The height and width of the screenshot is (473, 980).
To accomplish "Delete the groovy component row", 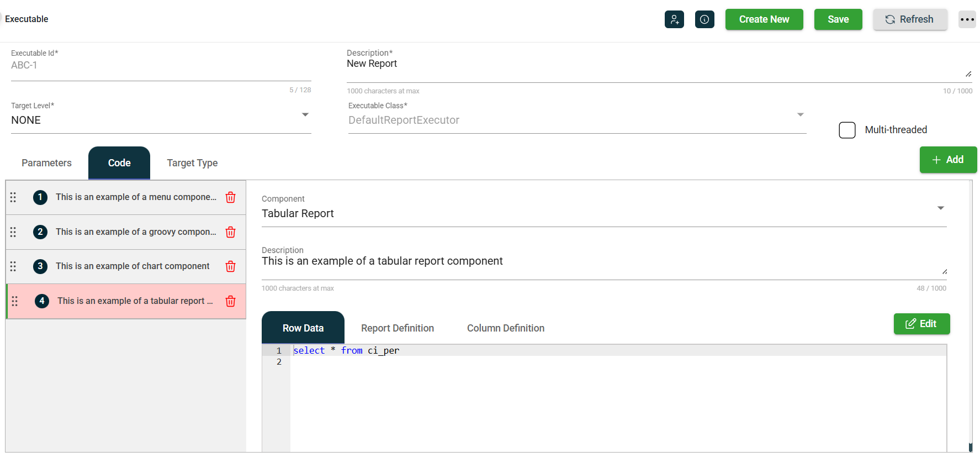I will tap(231, 232).
